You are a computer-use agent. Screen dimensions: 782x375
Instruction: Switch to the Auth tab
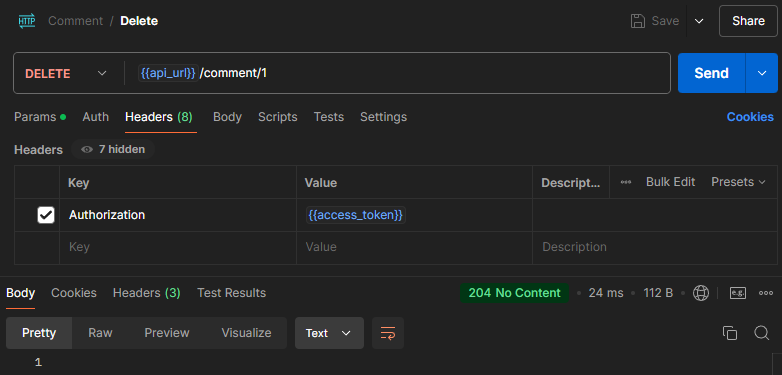pyautogui.click(x=95, y=117)
